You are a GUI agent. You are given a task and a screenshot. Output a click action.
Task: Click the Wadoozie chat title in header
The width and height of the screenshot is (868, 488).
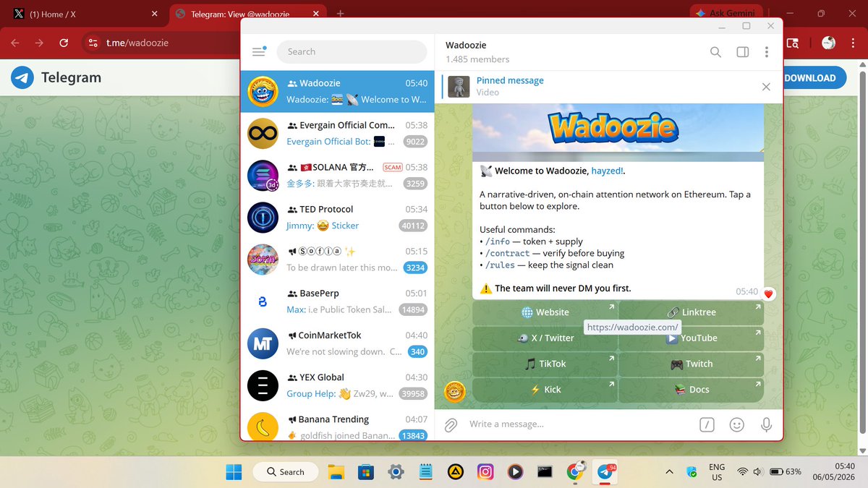point(466,46)
